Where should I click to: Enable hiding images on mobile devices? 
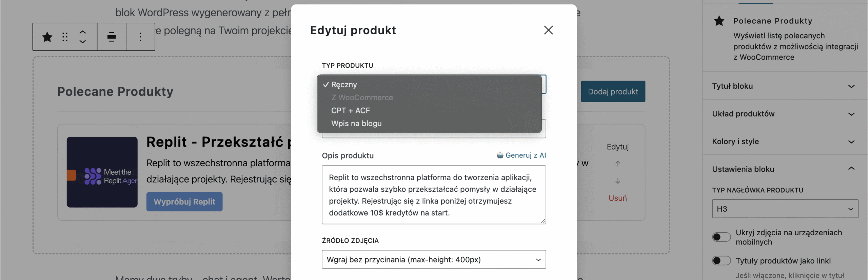coord(722,237)
